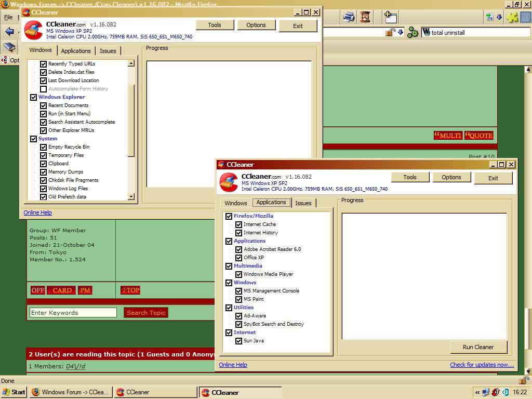
Task: Uncheck Delete Index.dat files
Action: (43, 72)
